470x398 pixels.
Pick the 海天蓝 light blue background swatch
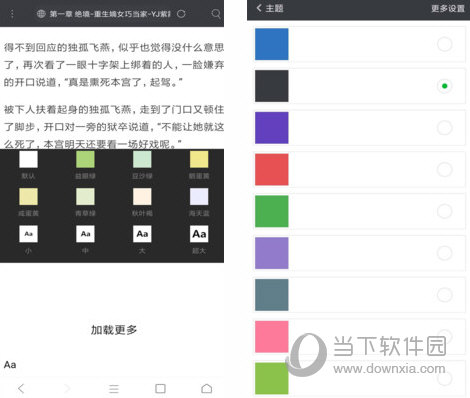tap(199, 197)
